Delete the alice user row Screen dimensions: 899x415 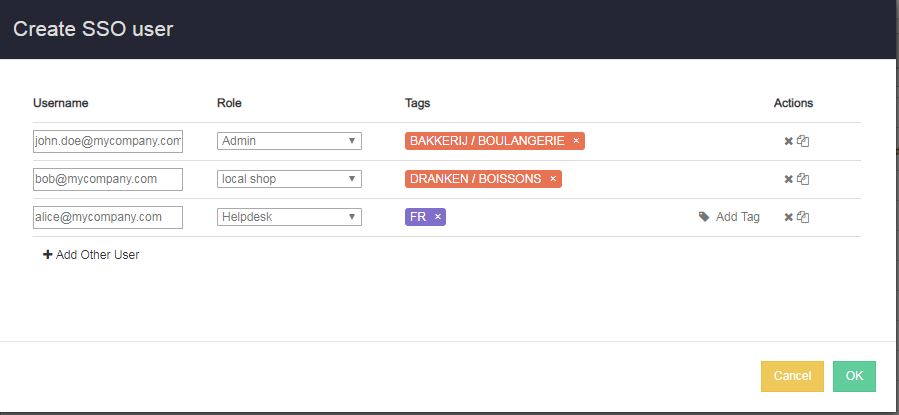pos(788,217)
